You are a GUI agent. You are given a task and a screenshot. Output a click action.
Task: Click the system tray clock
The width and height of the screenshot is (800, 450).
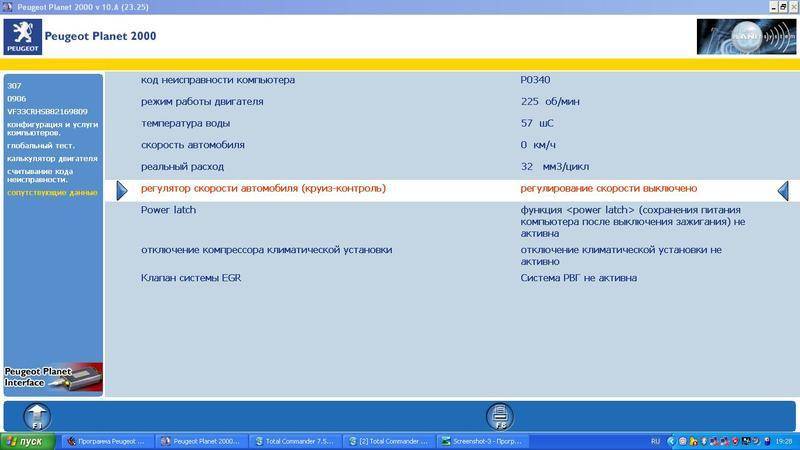click(x=783, y=441)
